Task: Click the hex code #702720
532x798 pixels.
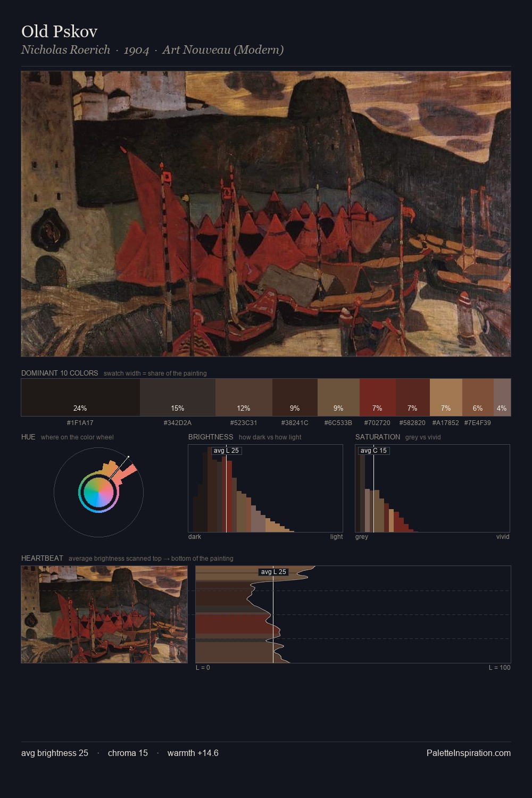Action: [377, 423]
